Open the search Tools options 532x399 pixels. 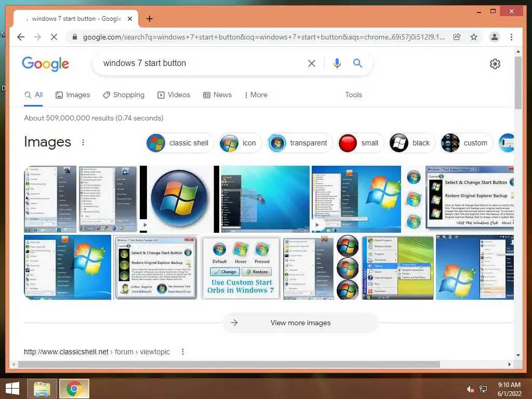tap(353, 95)
